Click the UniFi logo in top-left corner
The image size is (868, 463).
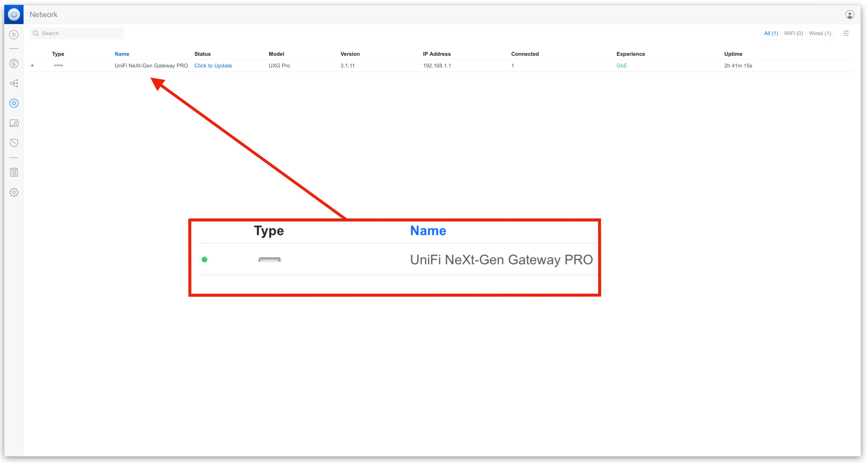tap(14, 14)
